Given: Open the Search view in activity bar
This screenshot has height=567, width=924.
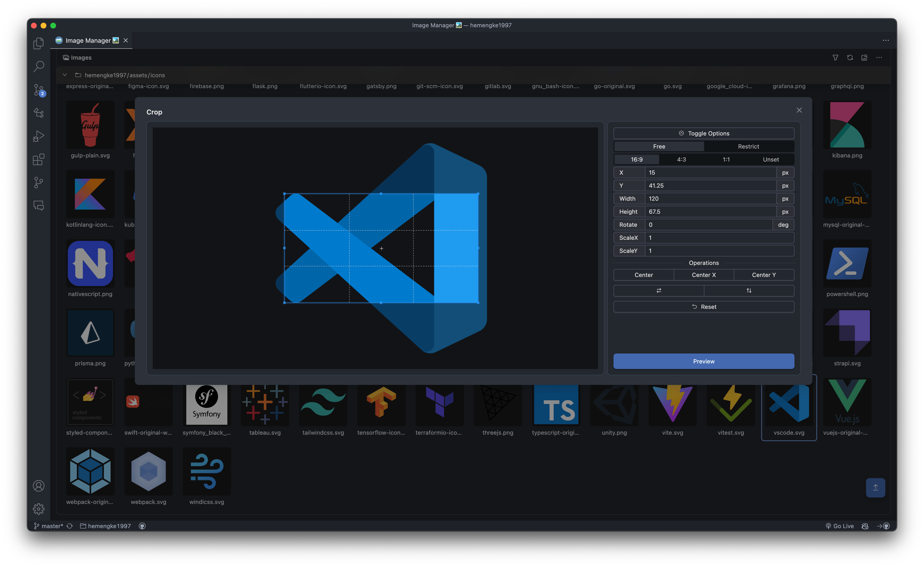Looking at the screenshot, I should point(39,67).
